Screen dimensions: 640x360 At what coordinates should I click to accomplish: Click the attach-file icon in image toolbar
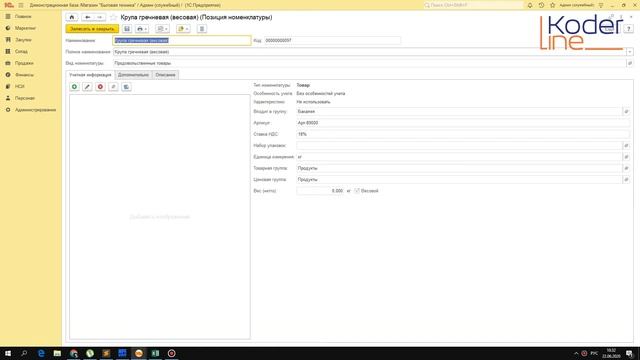[x=113, y=87]
